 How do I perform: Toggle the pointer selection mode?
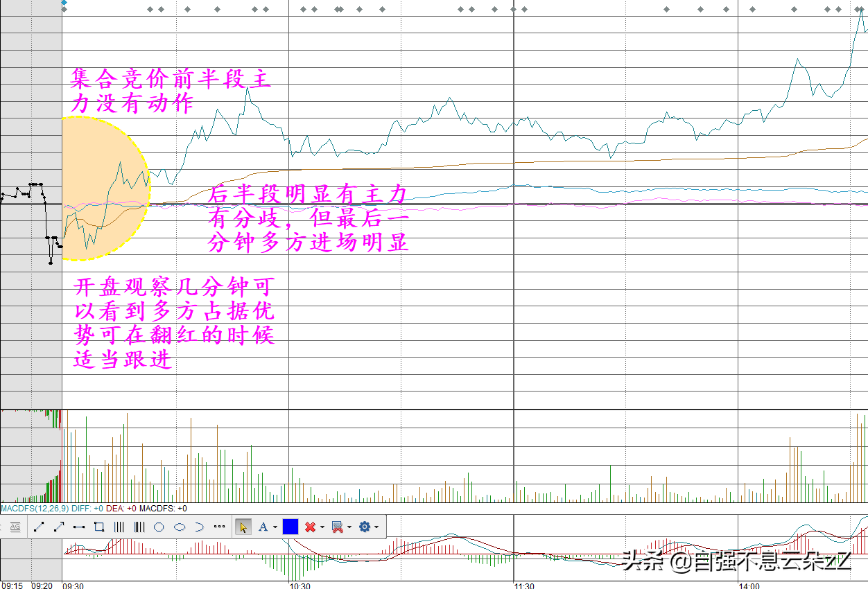(243, 527)
